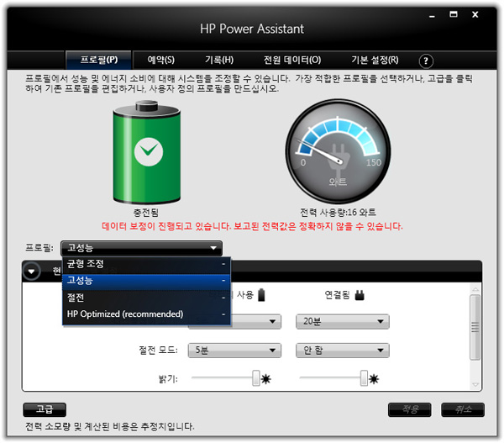Open the 20분 plugged-in dropdown

pos(343,322)
